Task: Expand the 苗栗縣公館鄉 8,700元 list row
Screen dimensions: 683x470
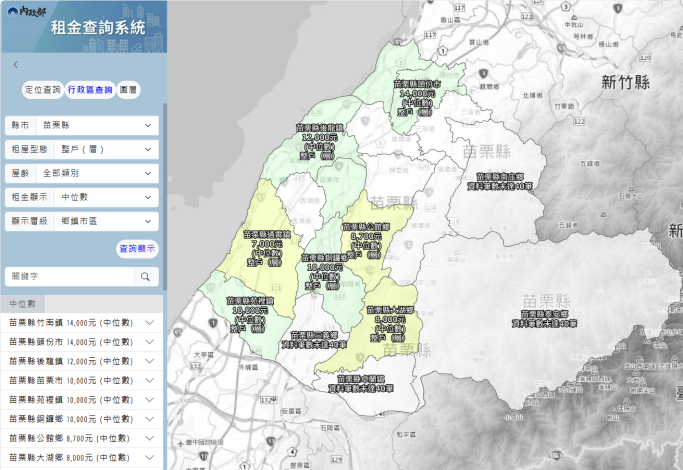Action: pyautogui.click(x=82, y=438)
